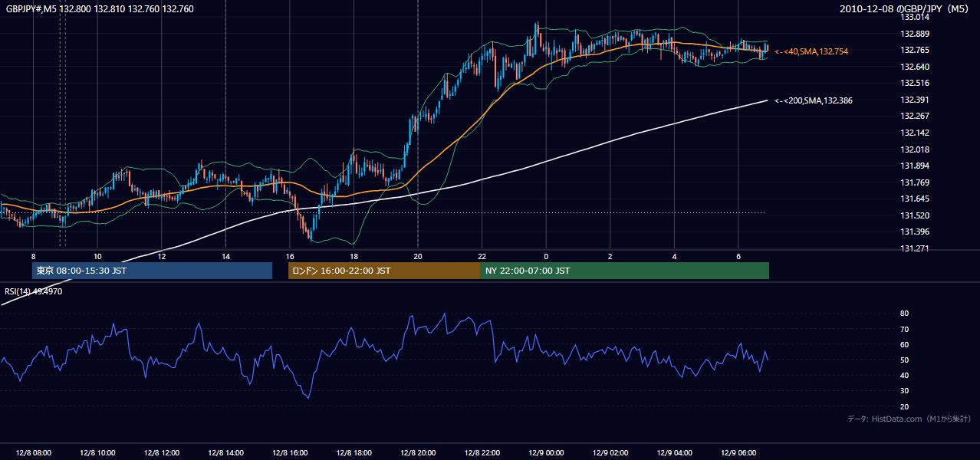The width and height of the screenshot is (980, 460).
Task: Click bottom time label 12/8 14:00
Action: pyautogui.click(x=225, y=452)
